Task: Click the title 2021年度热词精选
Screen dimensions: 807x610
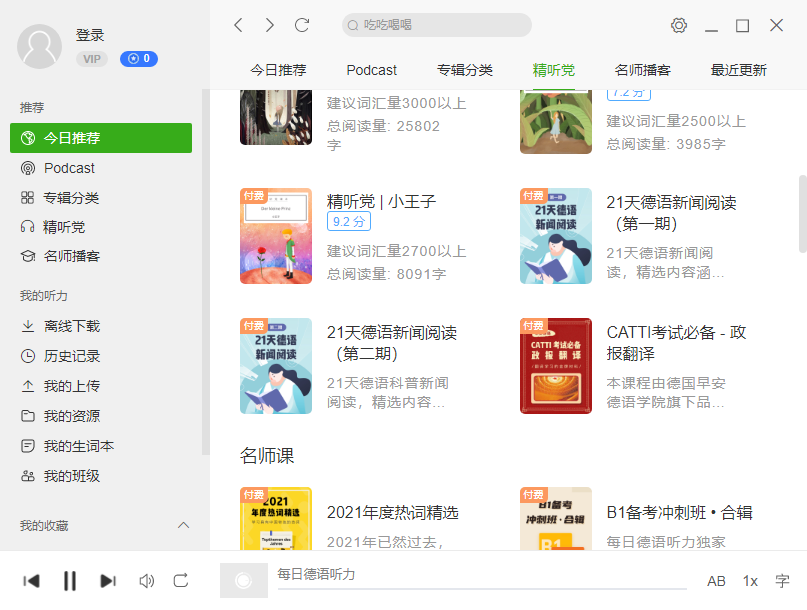Action: 393,512
